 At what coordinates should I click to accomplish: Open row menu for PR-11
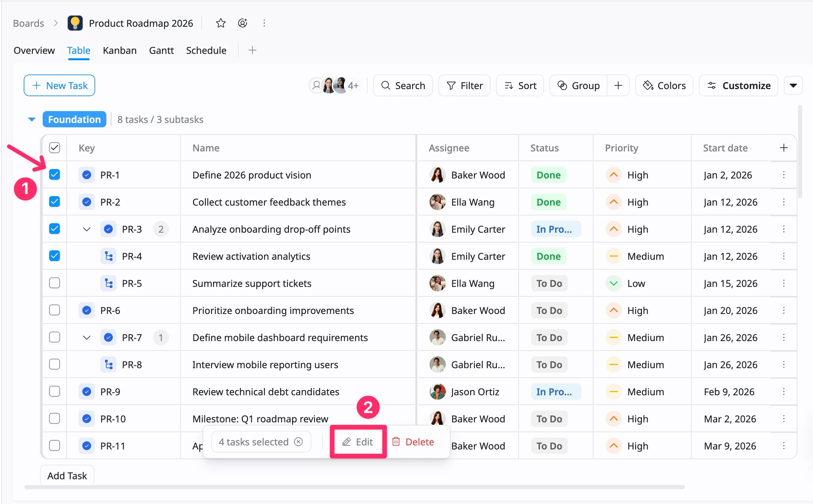coord(784,446)
